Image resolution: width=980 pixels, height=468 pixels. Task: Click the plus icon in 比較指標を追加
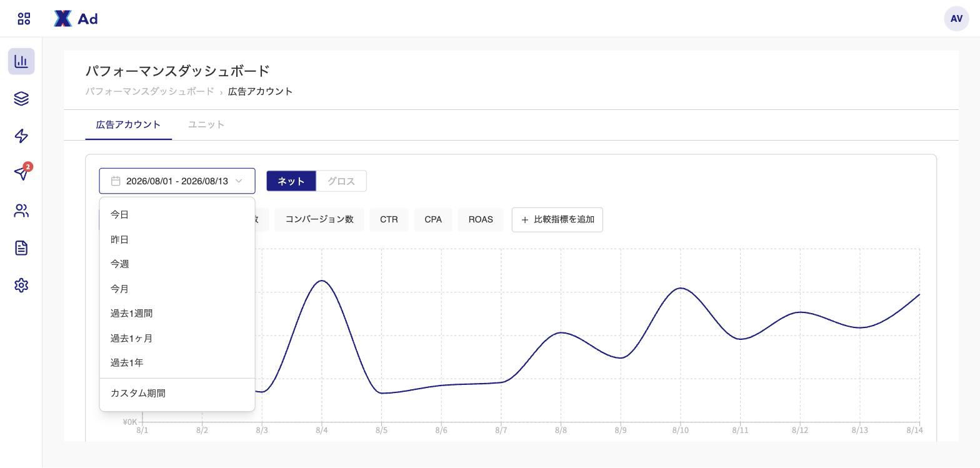pyautogui.click(x=525, y=220)
